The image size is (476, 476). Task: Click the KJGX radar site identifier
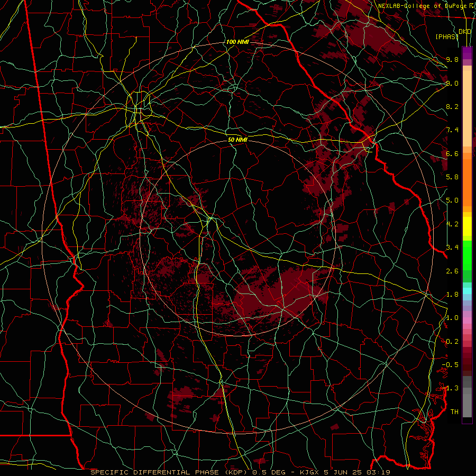pos(309,472)
